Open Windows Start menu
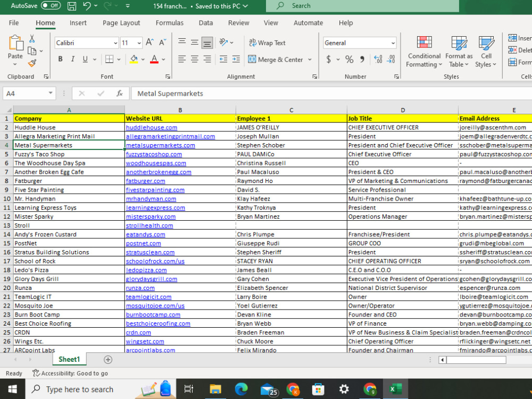 [x=13, y=389]
